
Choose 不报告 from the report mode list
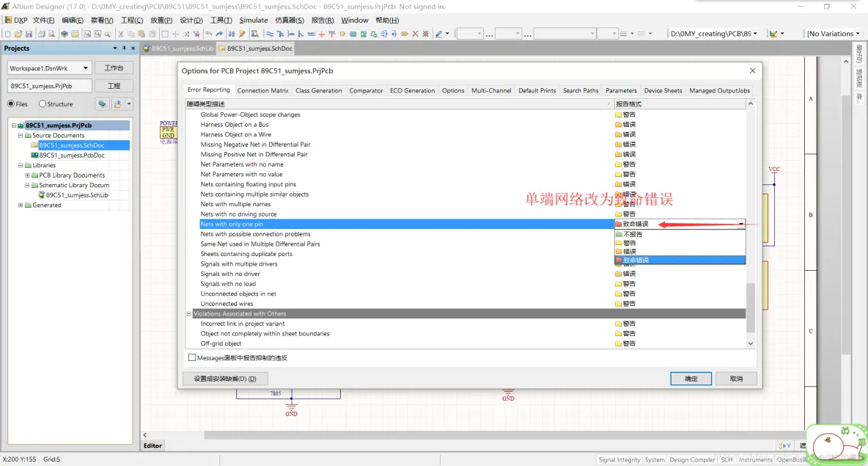(x=680, y=234)
